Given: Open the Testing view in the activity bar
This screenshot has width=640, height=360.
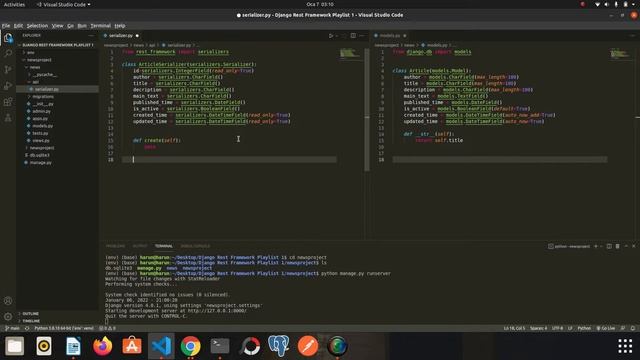Looking at the screenshot, I should coord(8,118).
